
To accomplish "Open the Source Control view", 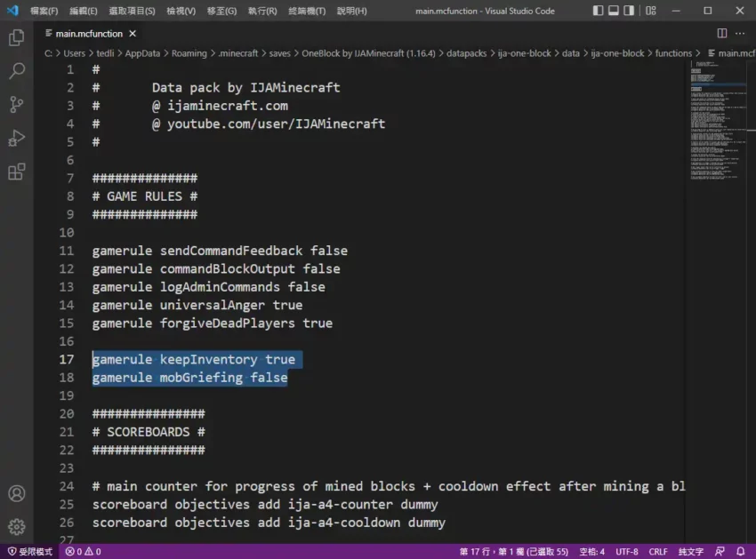I will (x=16, y=105).
